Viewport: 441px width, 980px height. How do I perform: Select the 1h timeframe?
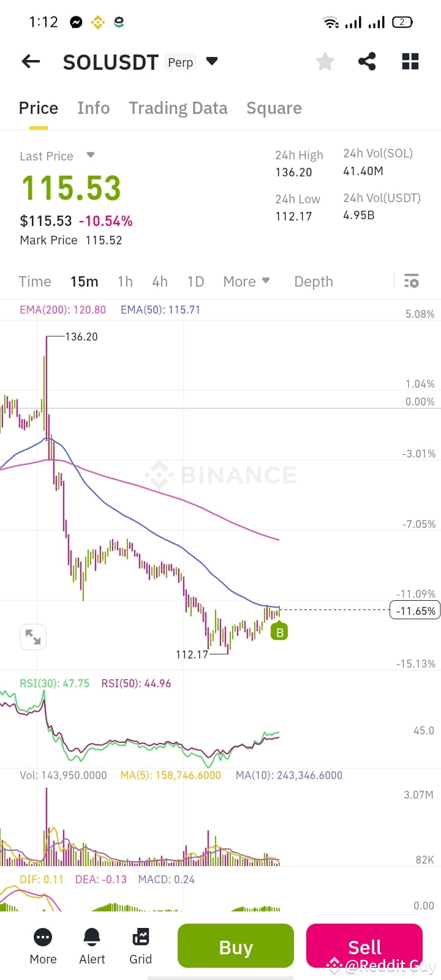click(125, 281)
